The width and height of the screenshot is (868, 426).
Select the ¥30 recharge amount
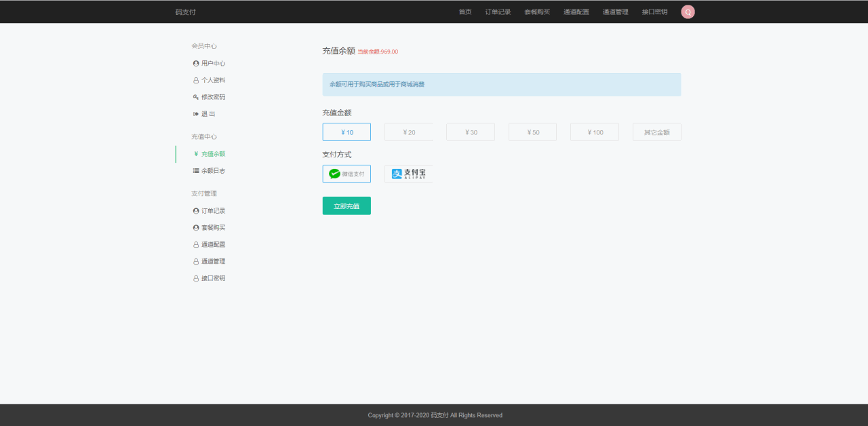(x=470, y=132)
